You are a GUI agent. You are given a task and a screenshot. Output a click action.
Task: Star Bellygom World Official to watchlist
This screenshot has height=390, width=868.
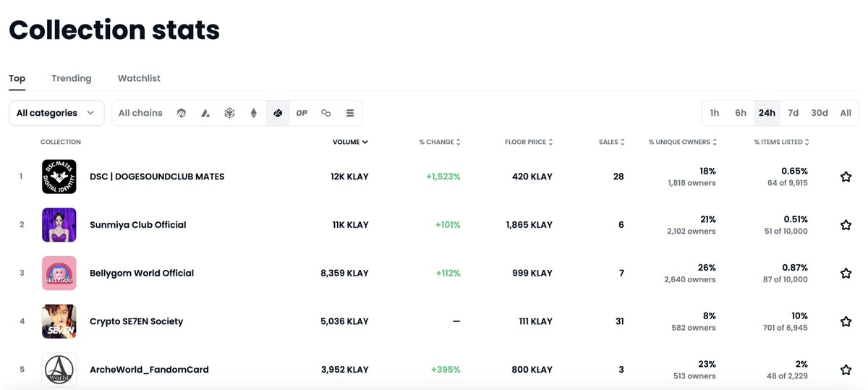[x=846, y=273]
